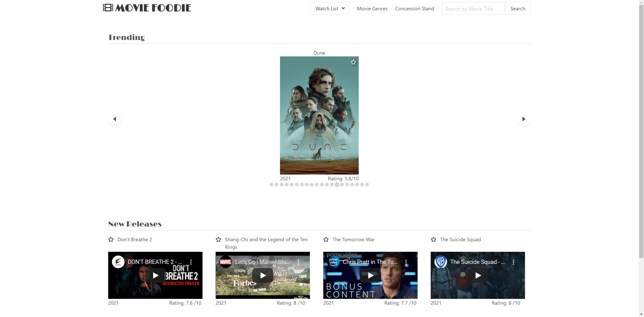Open The Tomorrow War title
Screen dimensions: 644x317
[354, 239]
